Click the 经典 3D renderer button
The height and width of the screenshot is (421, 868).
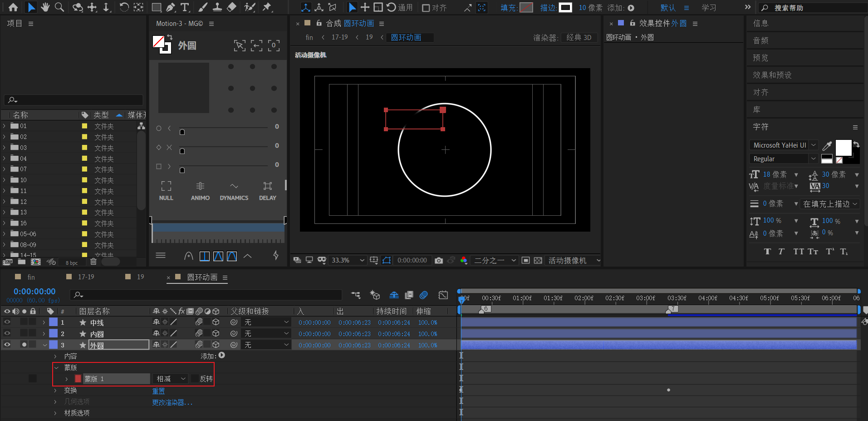tap(579, 38)
